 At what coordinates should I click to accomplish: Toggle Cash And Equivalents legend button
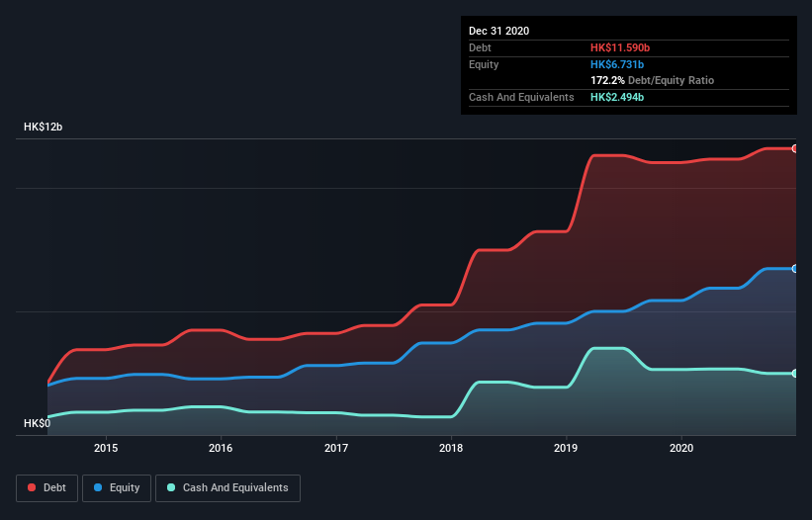click(227, 488)
